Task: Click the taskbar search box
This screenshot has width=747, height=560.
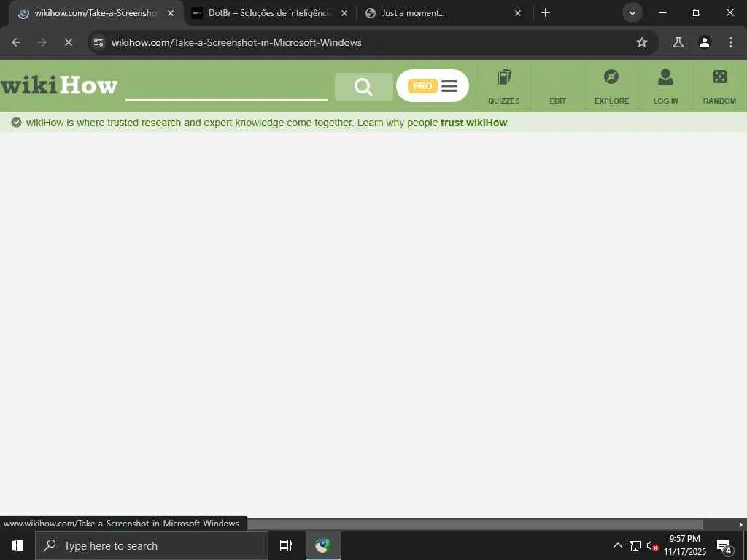Action: click(x=152, y=545)
